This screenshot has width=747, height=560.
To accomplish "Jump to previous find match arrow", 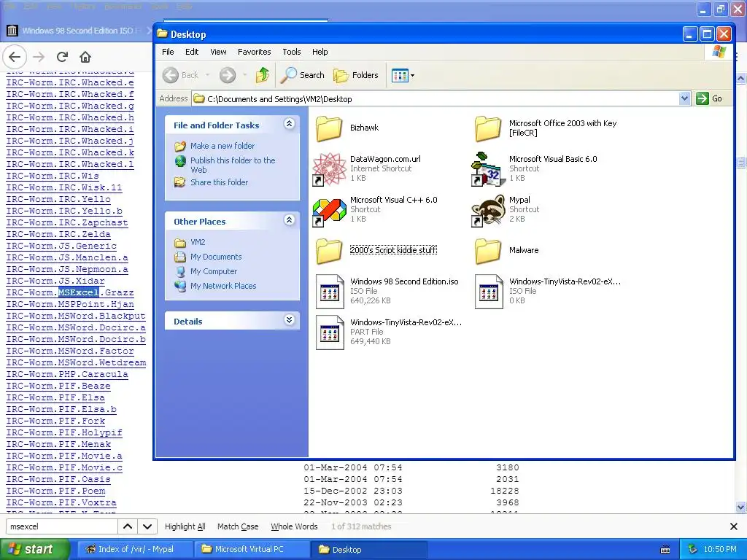I will tap(128, 526).
